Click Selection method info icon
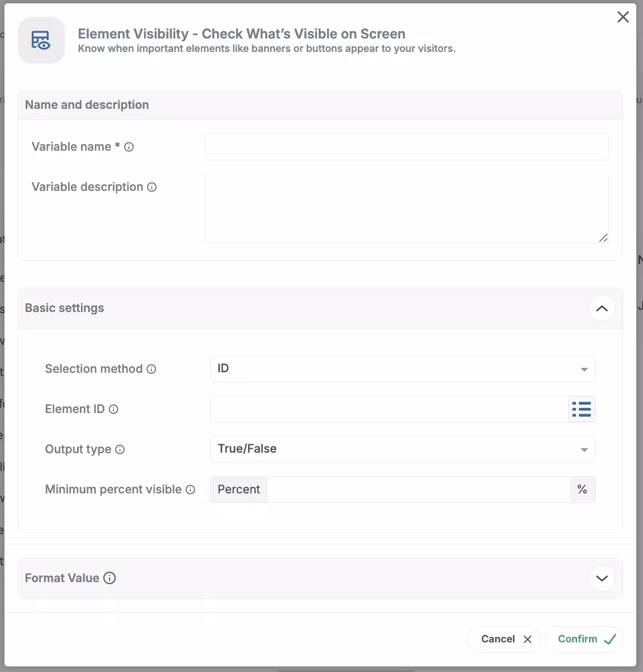 (151, 369)
